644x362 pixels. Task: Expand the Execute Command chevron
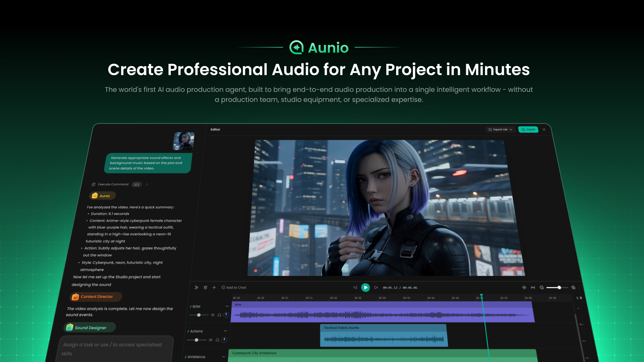(147, 184)
